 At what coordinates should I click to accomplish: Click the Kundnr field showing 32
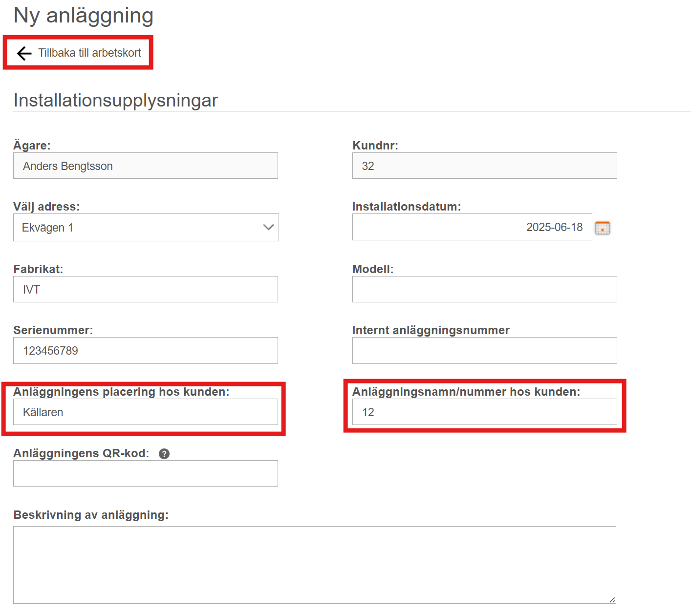click(484, 166)
